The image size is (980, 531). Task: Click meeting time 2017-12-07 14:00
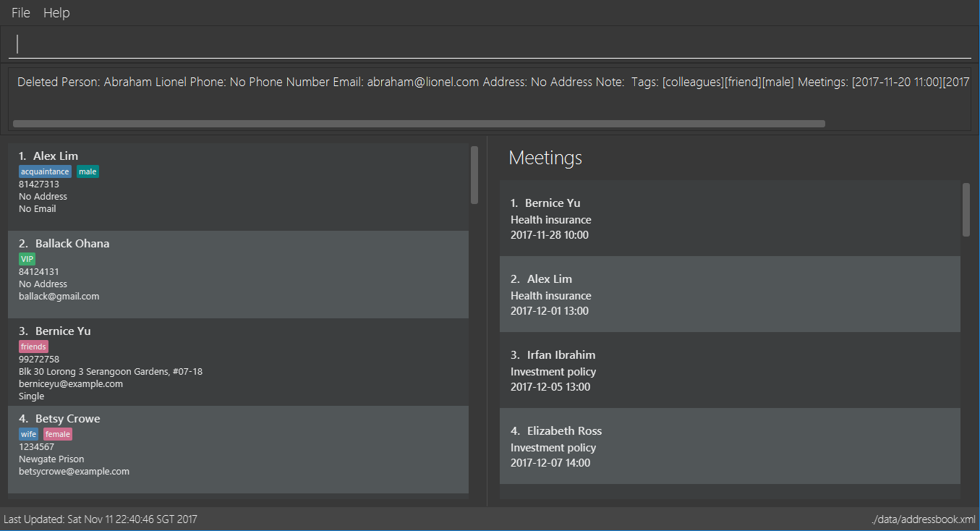coord(550,463)
